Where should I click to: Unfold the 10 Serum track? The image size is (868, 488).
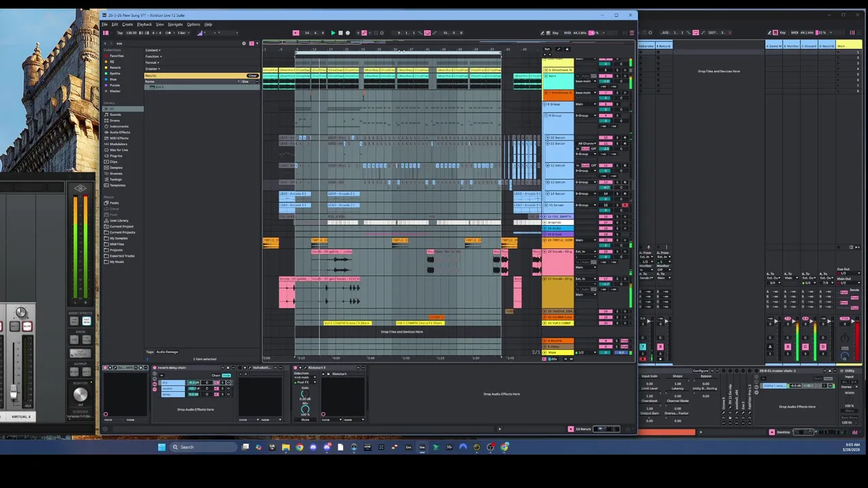pyautogui.click(x=547, y=138)
